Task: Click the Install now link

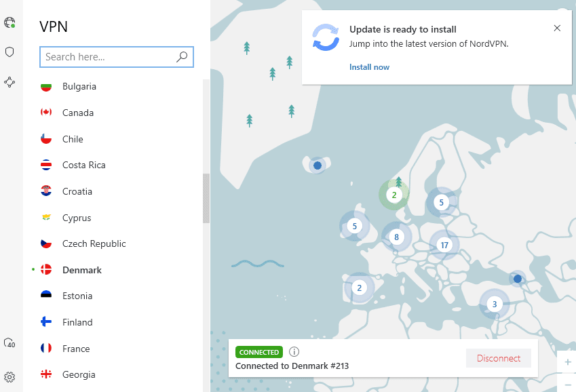Action: [369, 66]
